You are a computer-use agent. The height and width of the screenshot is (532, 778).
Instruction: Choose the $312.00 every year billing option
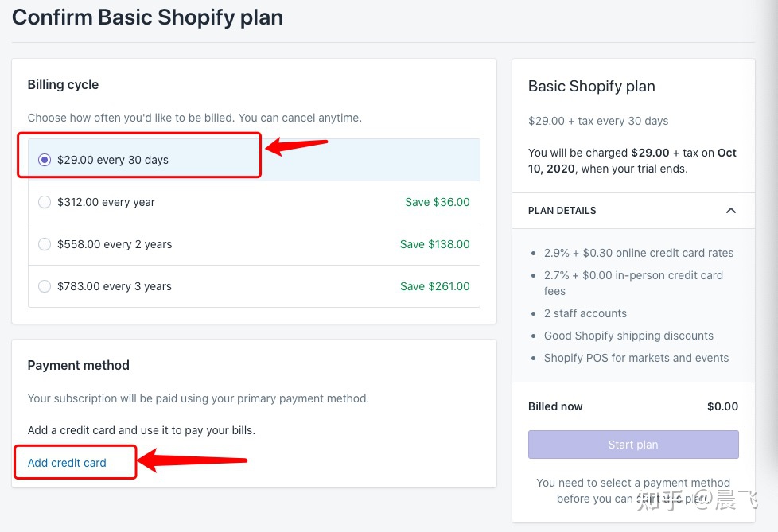tap(45, 202)
